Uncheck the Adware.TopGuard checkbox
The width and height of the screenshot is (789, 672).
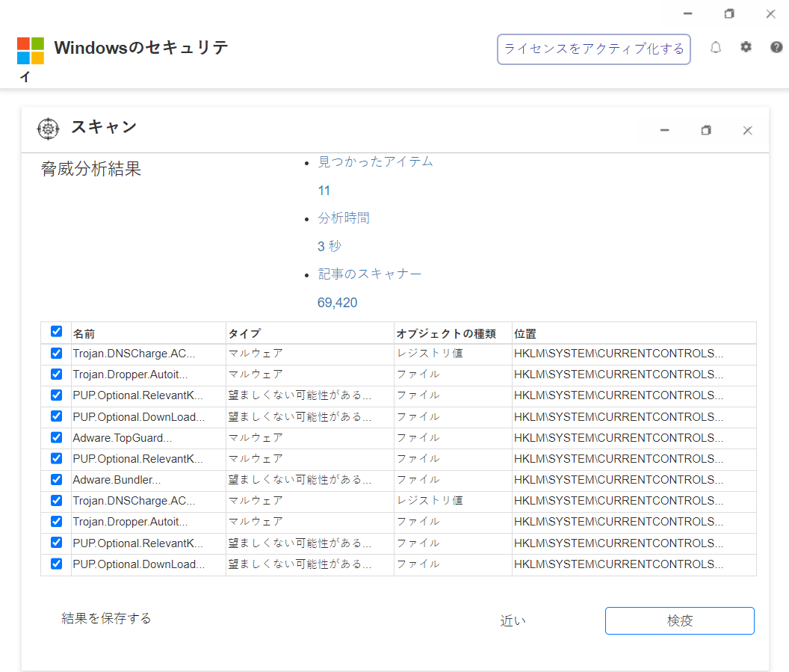coord(56,437)
